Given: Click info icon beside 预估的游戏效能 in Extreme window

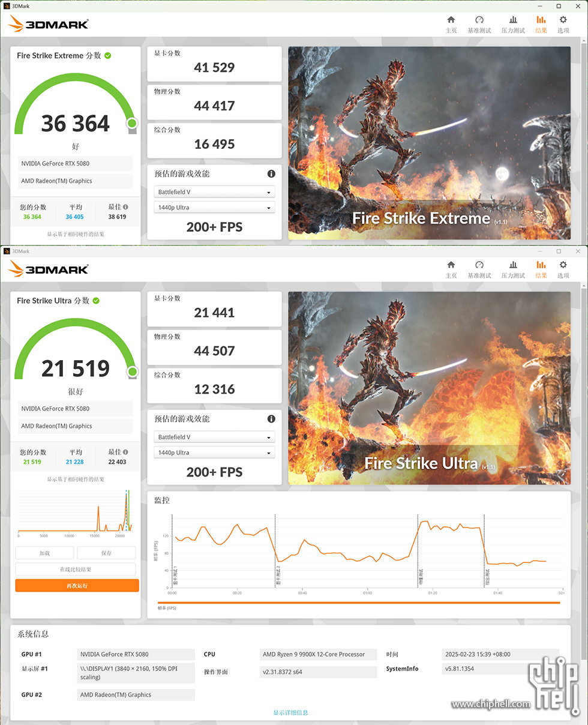Looking at the screenshot, I should click(271, 174).
